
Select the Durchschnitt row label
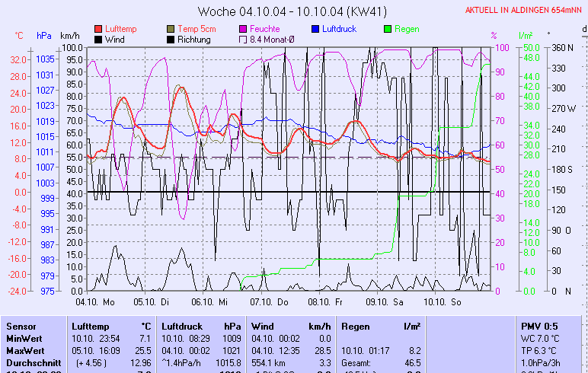click(30, 362)
